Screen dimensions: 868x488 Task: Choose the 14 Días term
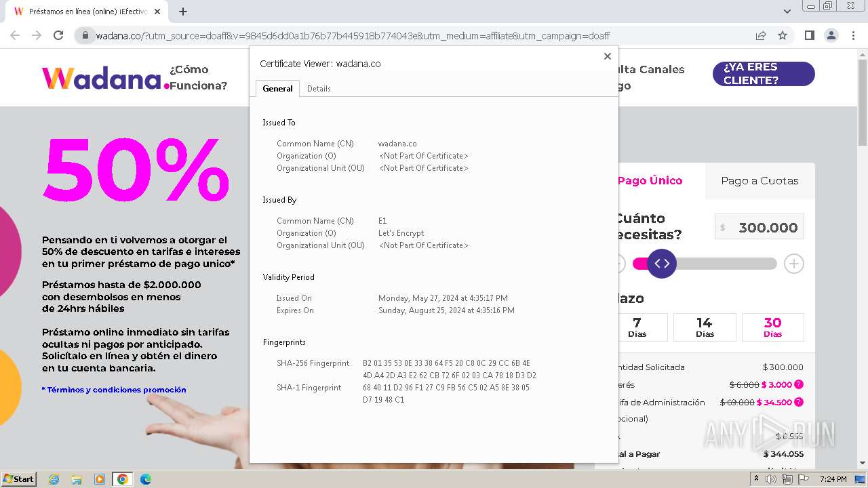[705, 327]
